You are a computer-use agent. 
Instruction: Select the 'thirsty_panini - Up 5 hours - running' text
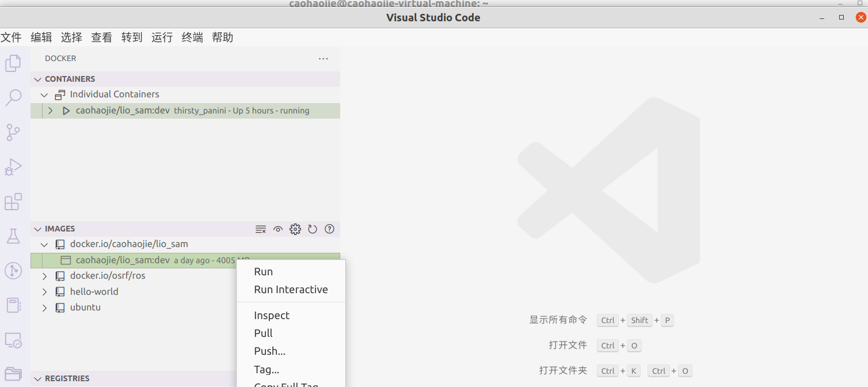pyautogui.click(x=242, y=111)
